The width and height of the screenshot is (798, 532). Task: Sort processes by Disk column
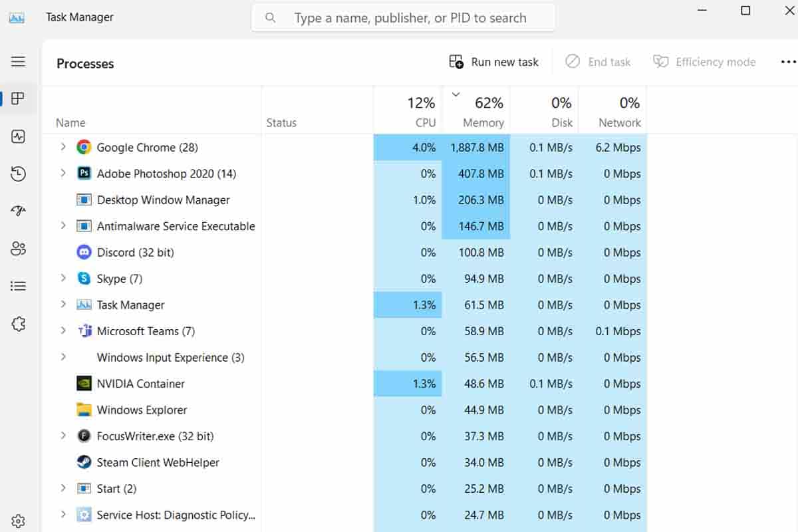point(545,110)
